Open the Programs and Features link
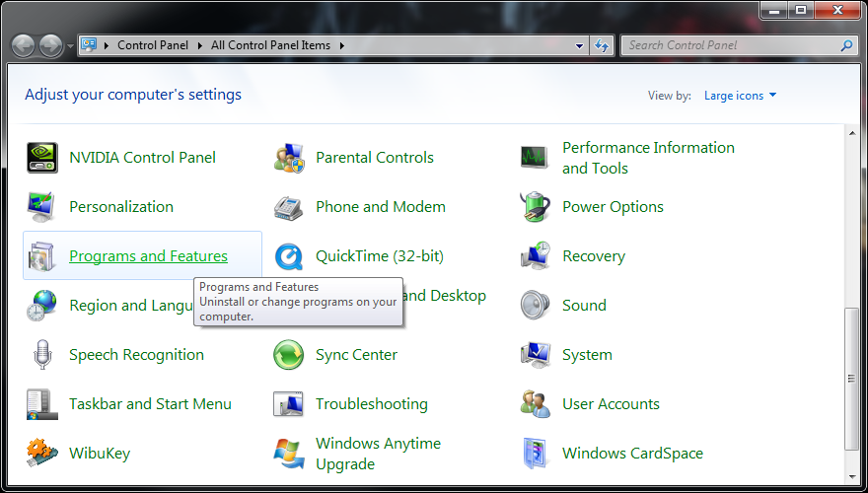The image size is (868, 493). 148,256
